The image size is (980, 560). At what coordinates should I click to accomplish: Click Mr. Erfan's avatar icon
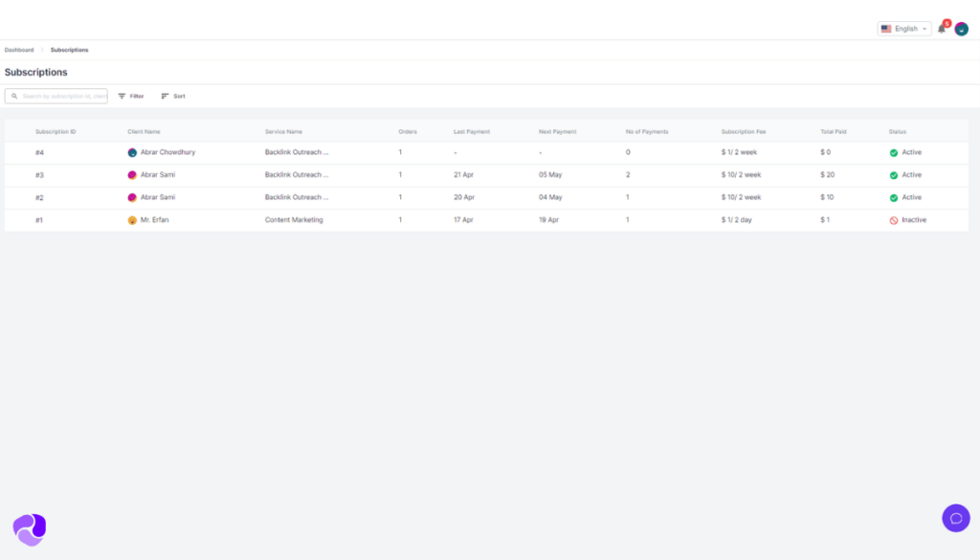click(132, 220)
